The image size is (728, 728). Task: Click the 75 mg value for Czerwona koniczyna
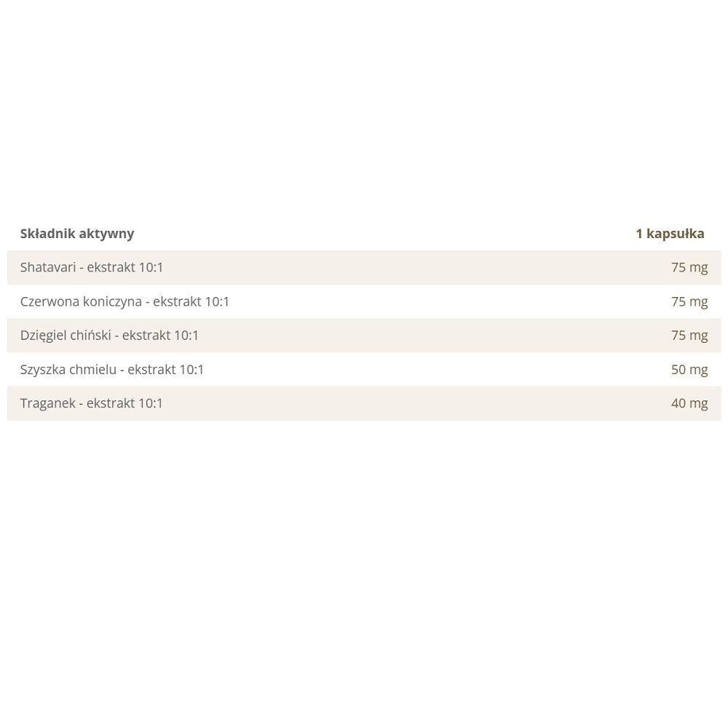tap(689, 302)
